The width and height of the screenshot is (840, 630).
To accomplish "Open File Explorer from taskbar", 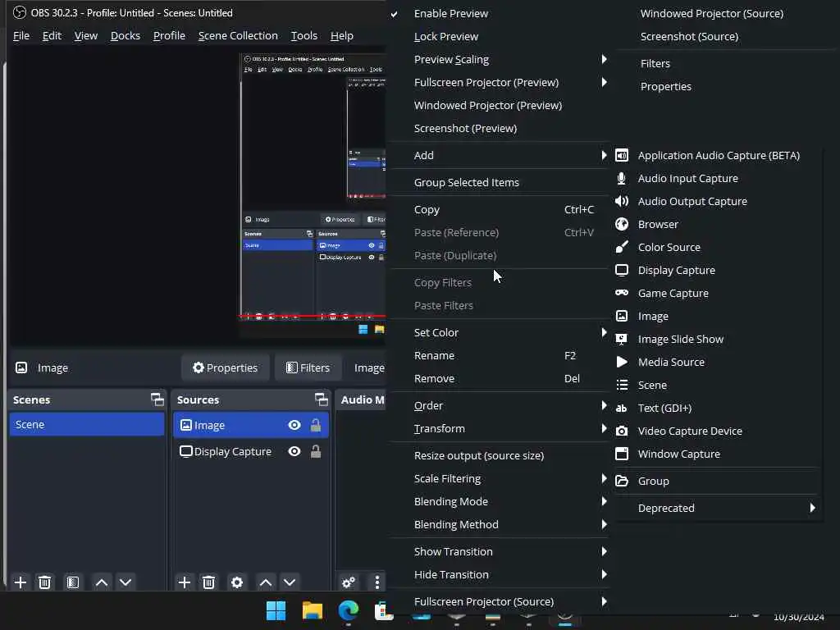I will 313,610.
